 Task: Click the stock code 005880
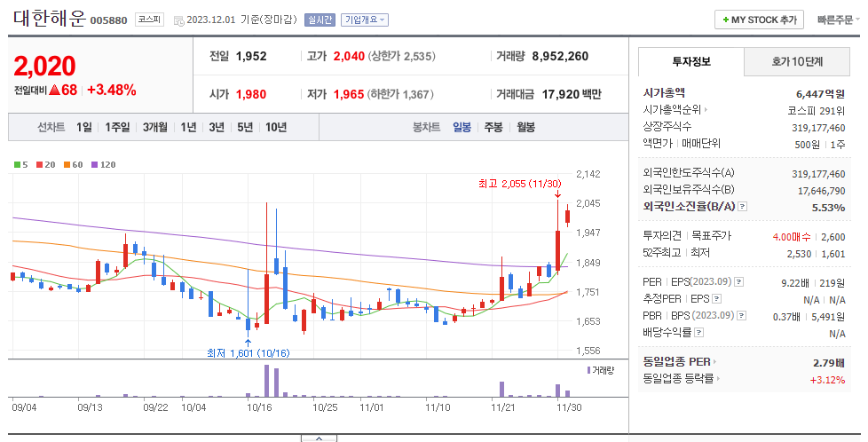point(108,20)
